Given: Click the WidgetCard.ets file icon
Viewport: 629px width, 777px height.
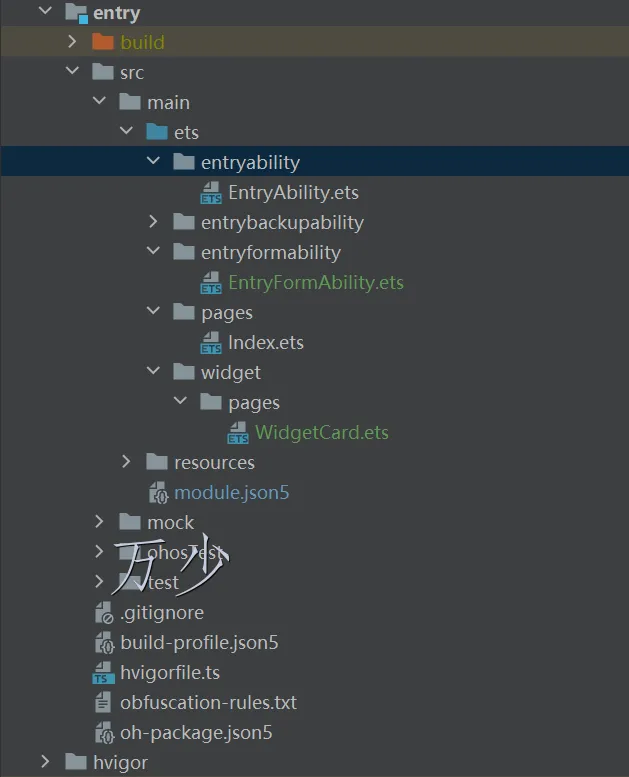Looking at the screenshot, I should coord(238,433).
